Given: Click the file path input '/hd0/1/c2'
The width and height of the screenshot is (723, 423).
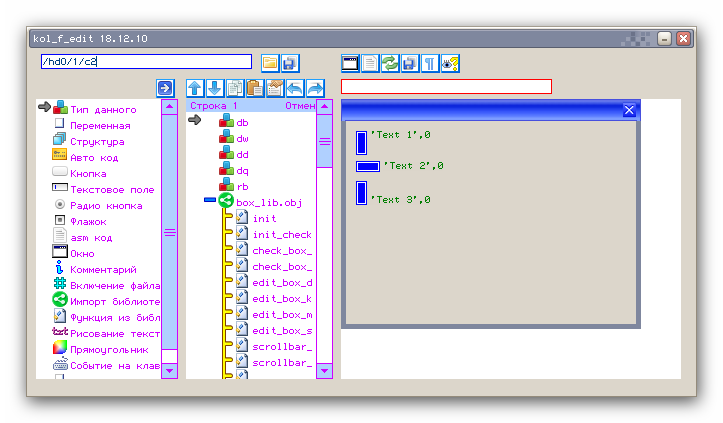Looking at the screenshot, I should (146, 61).
